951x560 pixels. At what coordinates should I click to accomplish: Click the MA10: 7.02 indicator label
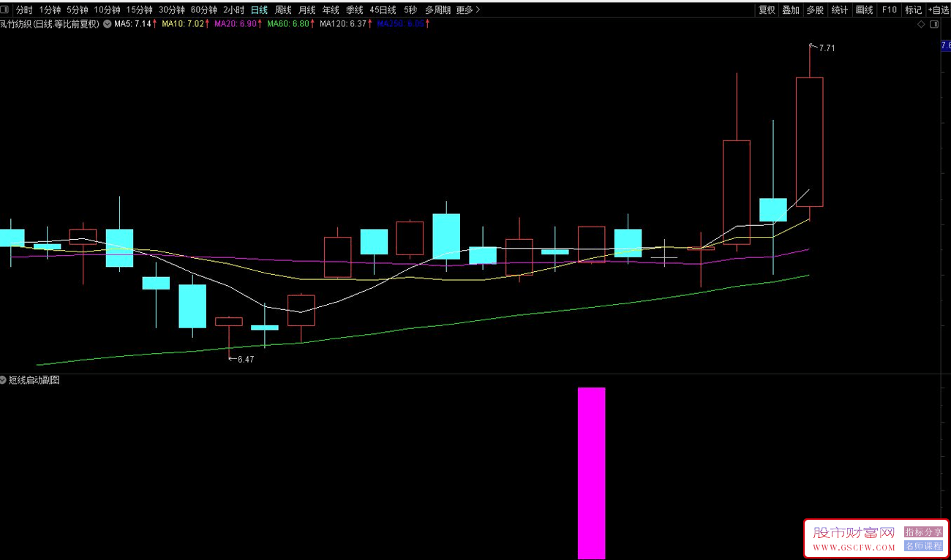tap(186, 24)
